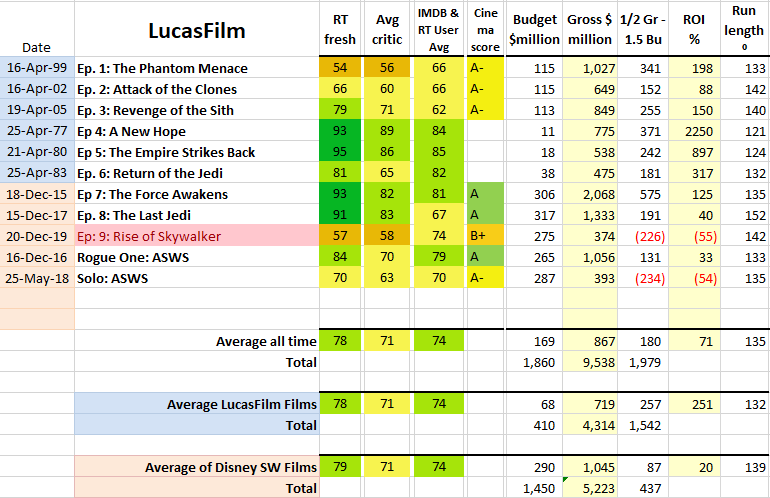Image resolution: width=770 pixels, height=498 pixels.
Task: Select the Cinema score header cell
Action: coord(484,30)
